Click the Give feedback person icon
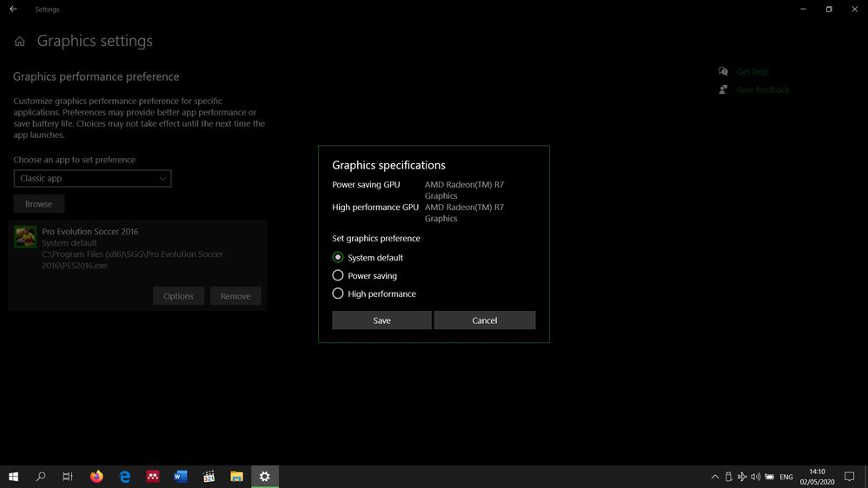Viewport: 868px width, 488px height. [723, 89]
